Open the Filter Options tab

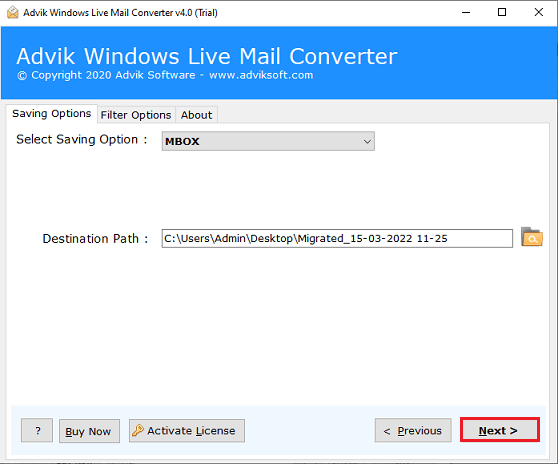tap(136, 115)
